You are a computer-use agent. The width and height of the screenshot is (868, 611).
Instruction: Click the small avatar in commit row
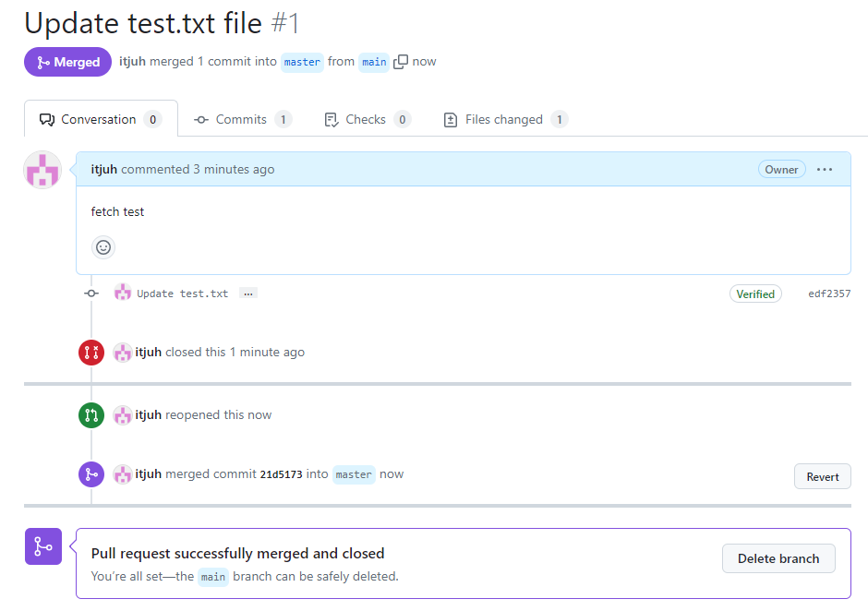coord(122,293)
